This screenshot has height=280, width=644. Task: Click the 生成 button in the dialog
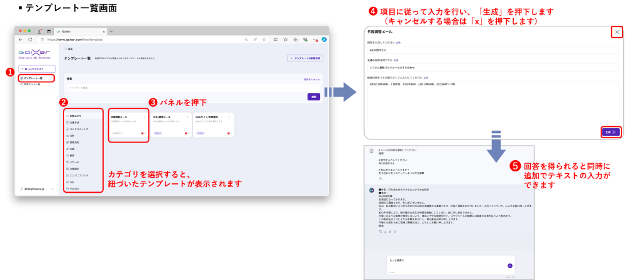point(611,132)
